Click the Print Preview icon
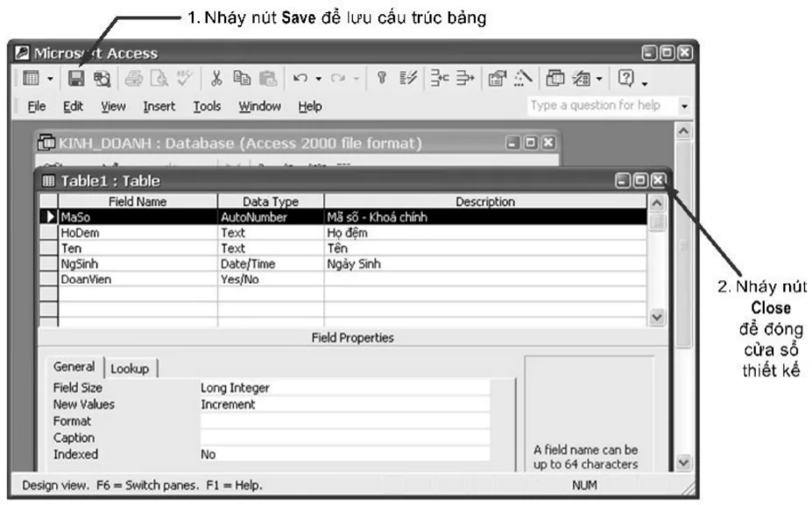 pos(159,79)
